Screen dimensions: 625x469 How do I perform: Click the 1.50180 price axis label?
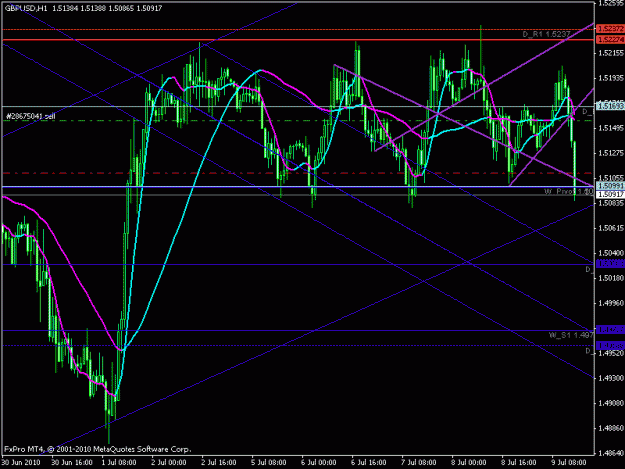[611, 278]
